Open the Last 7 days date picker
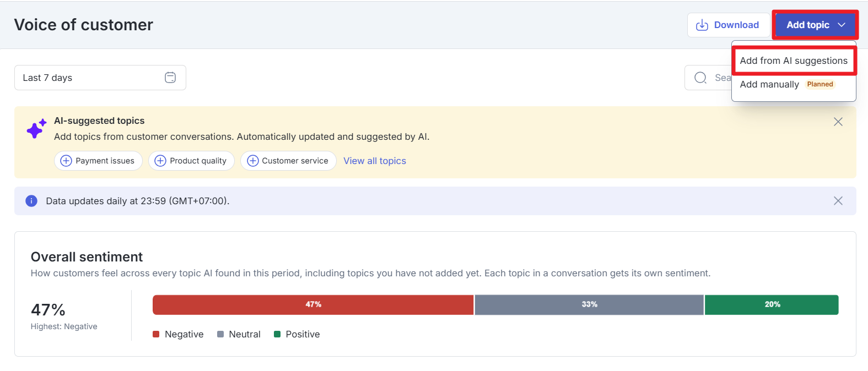 [x=100, y=78]
